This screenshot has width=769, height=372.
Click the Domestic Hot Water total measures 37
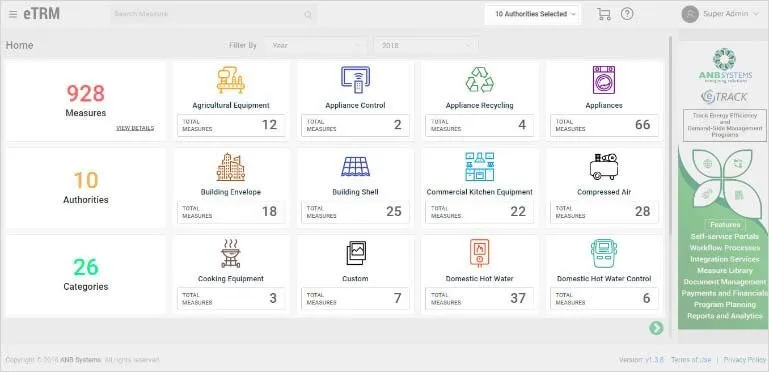coord(479,298)
